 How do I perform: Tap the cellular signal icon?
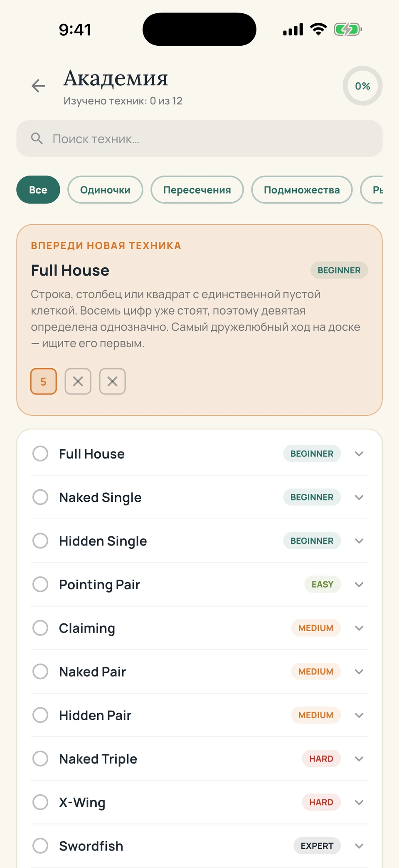pyautogui.click(x=293, y=30)
